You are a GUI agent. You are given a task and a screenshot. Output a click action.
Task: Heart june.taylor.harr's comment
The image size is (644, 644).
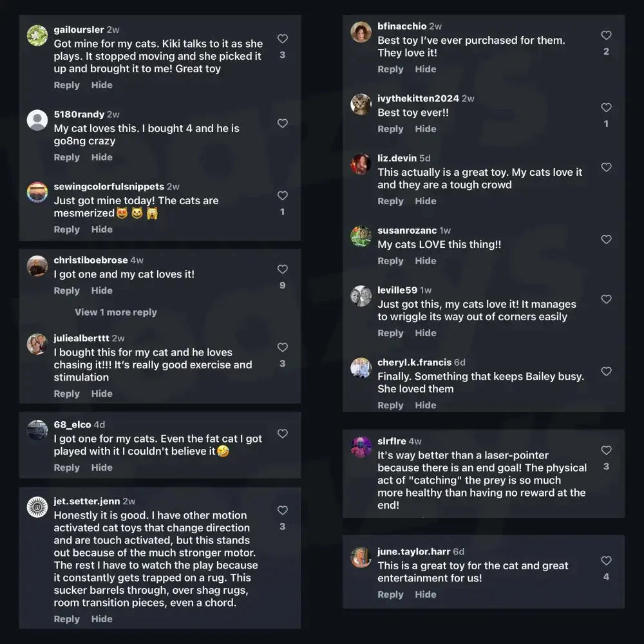(606, 561)
